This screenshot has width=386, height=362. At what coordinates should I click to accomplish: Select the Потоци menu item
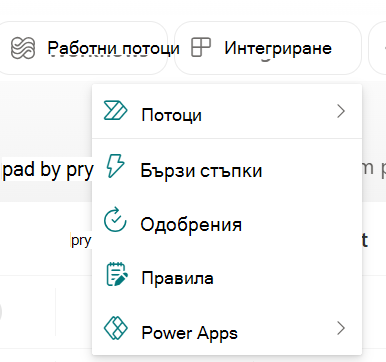tap(227, 111)
